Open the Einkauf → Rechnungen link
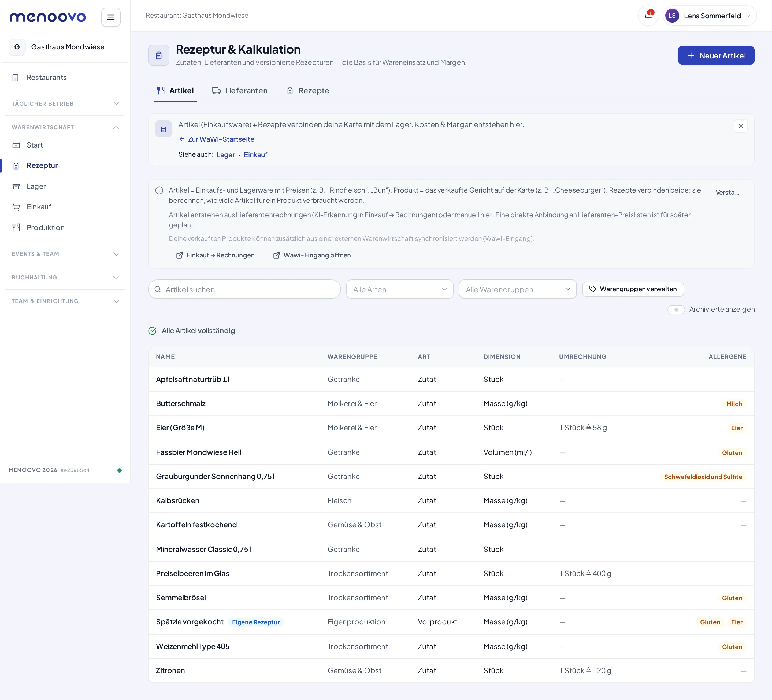The image size is (772, 700). (216, 255)
